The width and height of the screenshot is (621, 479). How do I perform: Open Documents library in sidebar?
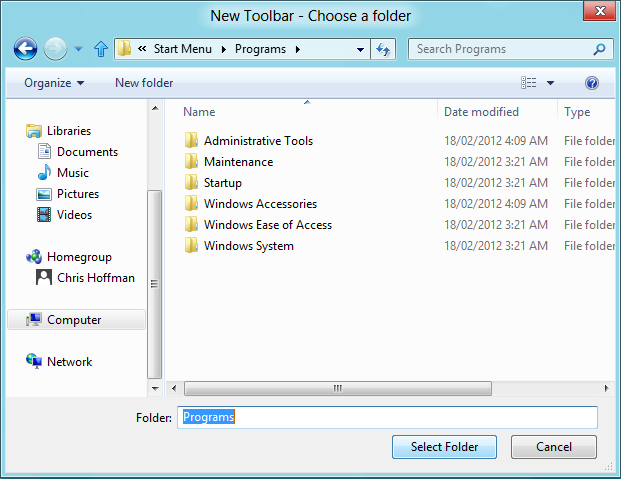pyautogui.click(x=88, y=152)
